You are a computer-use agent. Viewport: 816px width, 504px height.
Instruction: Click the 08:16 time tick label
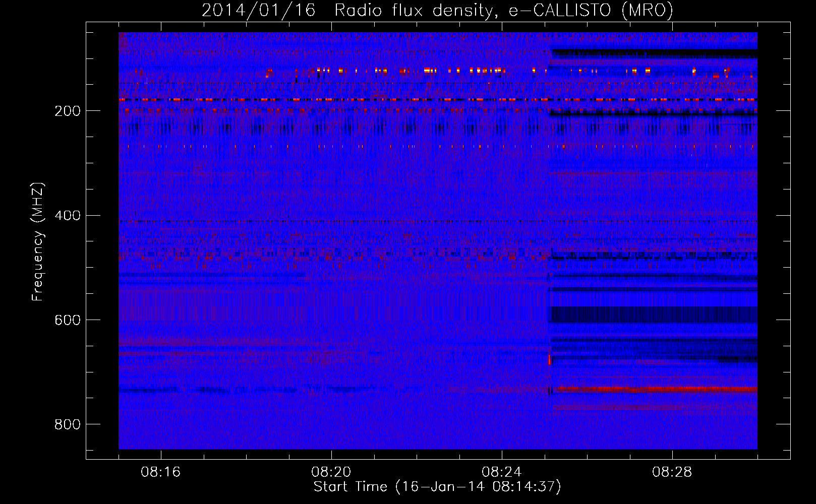click(x=161, y=472)
